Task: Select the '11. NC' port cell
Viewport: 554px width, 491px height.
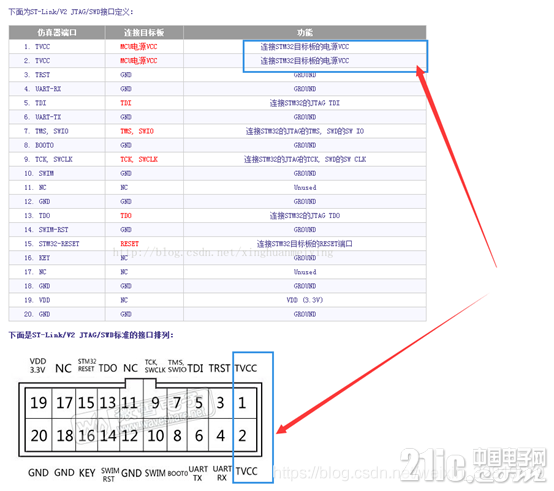Action: (57, 188)
